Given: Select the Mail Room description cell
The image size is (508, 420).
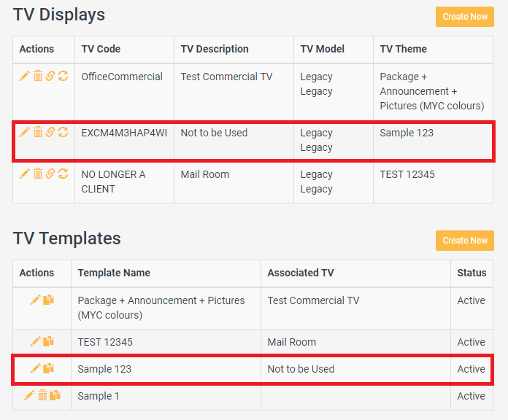Looking at the screenshot, I should (205, 174).
